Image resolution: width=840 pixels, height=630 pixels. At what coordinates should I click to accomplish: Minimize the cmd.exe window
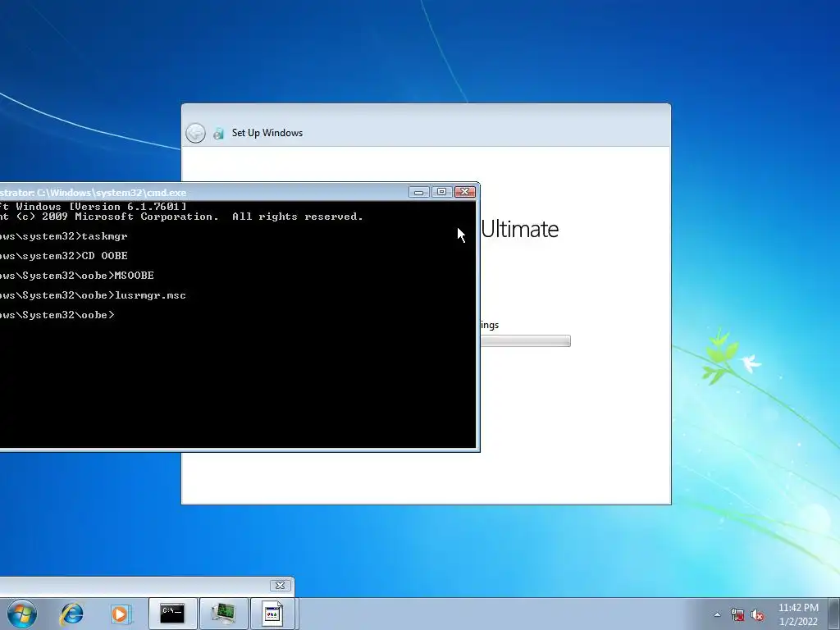coord(419,192)
